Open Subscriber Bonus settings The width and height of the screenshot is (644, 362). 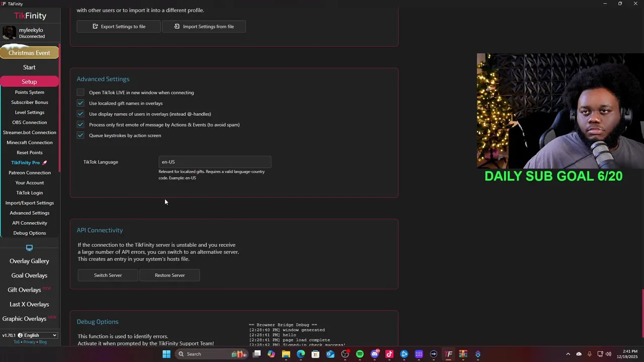click(x=30, y=103)
